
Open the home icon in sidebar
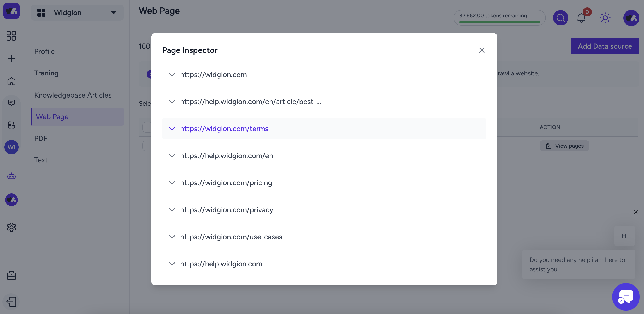coord(11,81)
